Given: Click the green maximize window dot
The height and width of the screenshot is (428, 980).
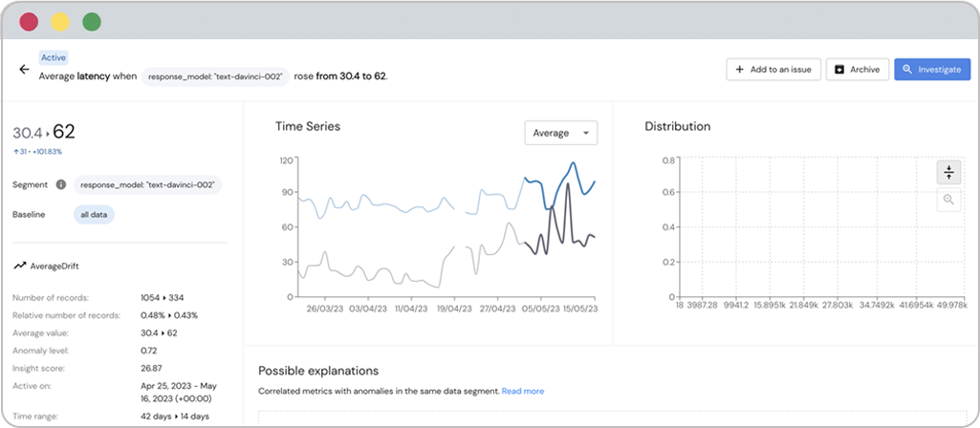Looking at the screenshot, I should pyautogui.click(x=91, y=22).
